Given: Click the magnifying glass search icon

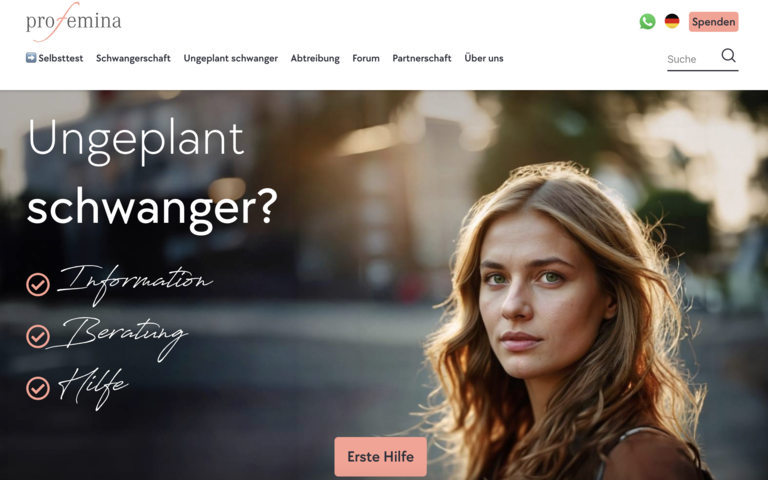Looking at the screenshot, I should coord(728,55).
